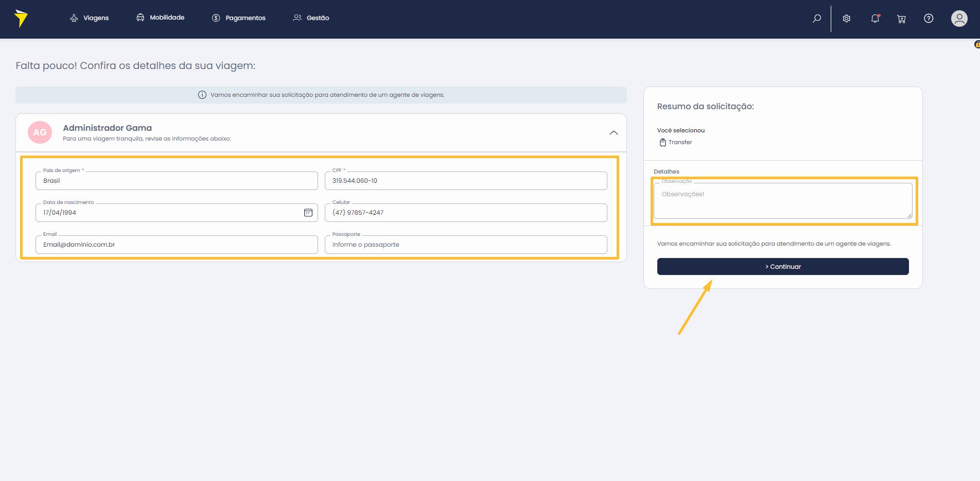Click the help question mark icon

(929, 19)
